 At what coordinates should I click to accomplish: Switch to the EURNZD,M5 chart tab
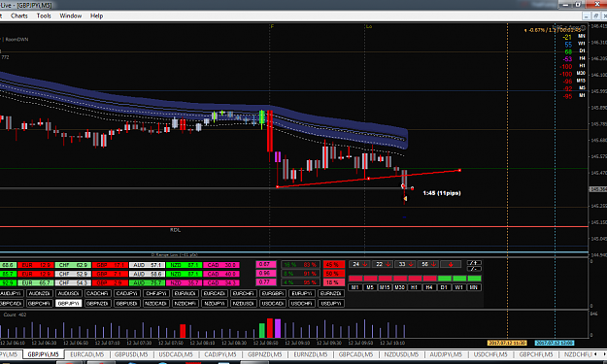click(x=311, y=354)
